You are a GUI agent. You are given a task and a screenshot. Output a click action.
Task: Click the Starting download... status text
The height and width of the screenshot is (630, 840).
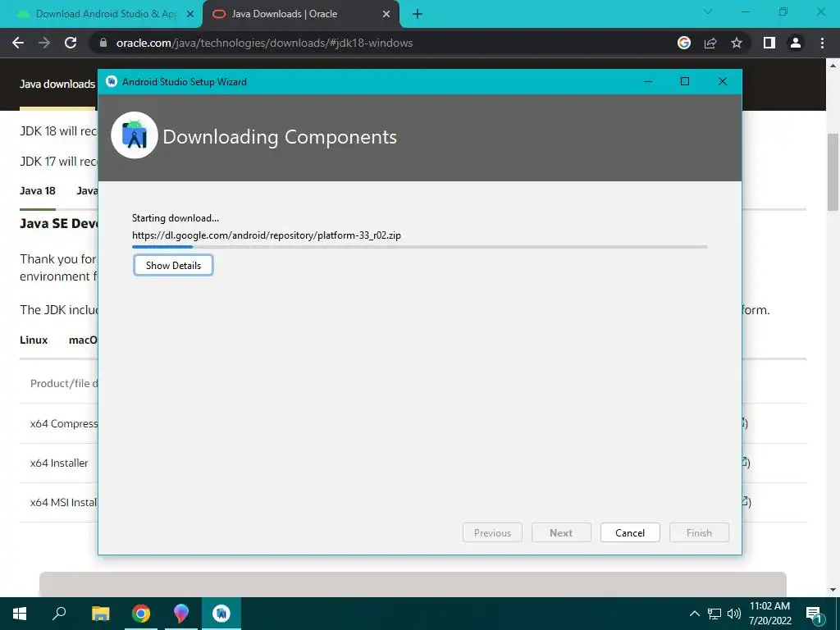click(x=176, y=218)
